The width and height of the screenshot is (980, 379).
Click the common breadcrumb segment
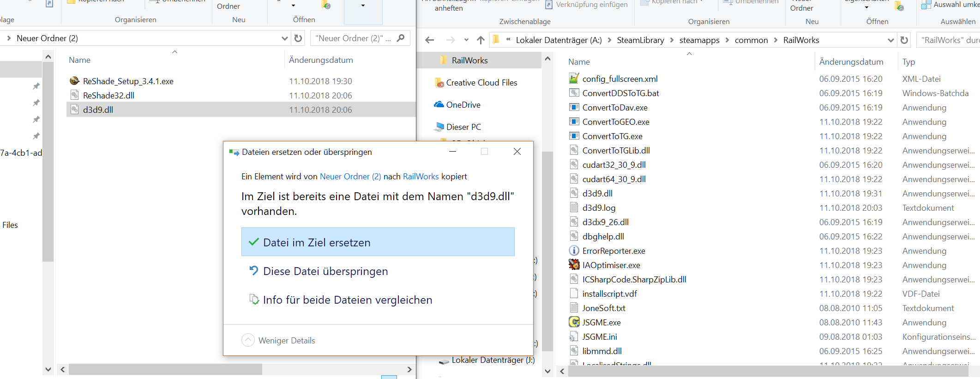pyautogui.click(x=751, y=40)
